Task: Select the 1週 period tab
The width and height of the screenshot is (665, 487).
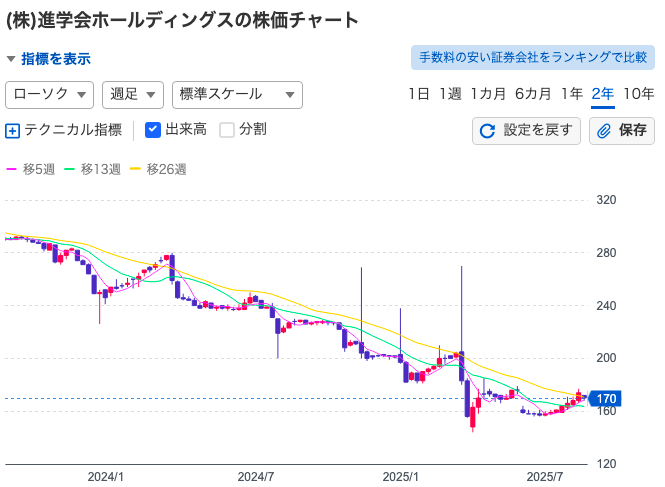Action: tap(450, 94)
